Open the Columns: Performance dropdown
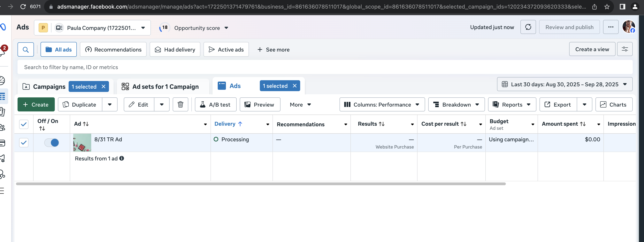Image resolution: width=644 pixels, height=242 pixels. pyautogui.click(x=382, y=104)
